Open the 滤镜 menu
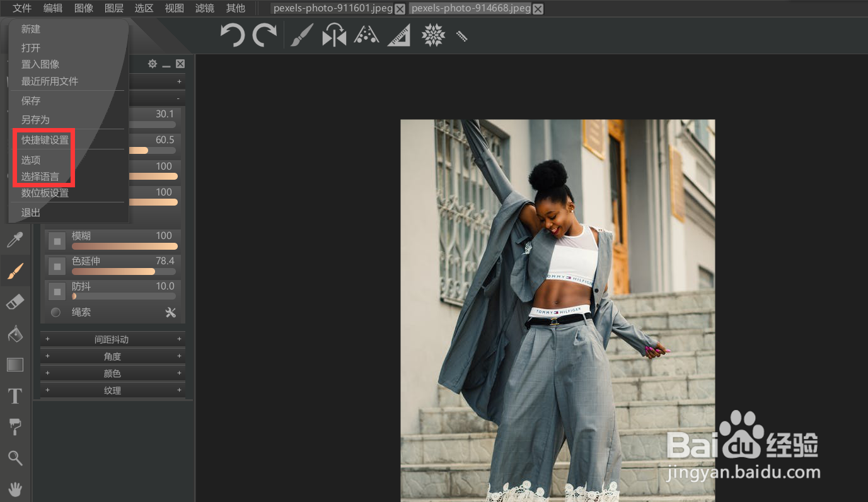868x502 pixels. coord(205,8)
